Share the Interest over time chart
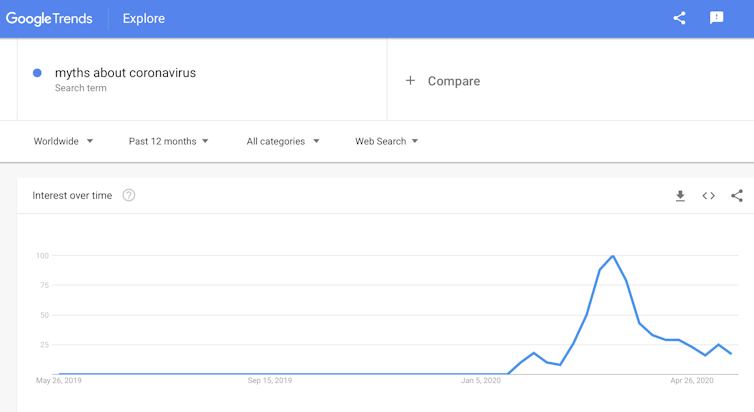This screenshot has height=412, width=754. coord(737,196)
